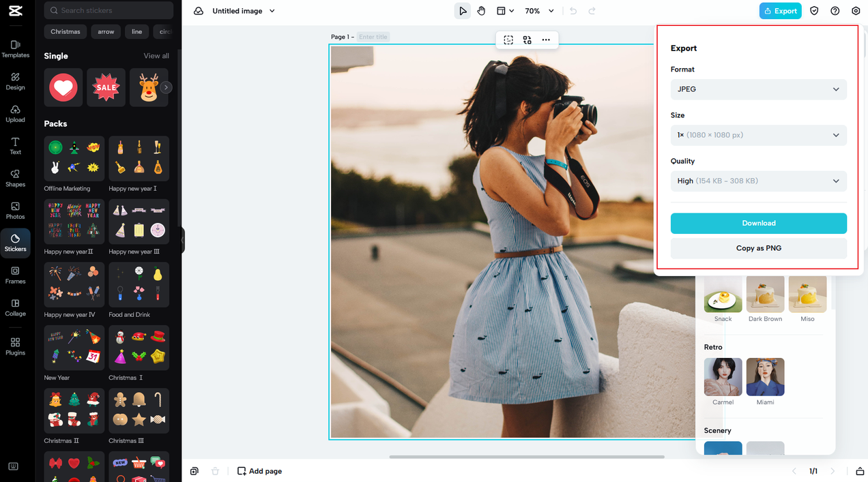Click the next page arrow
868x482 pixels.
833,471
